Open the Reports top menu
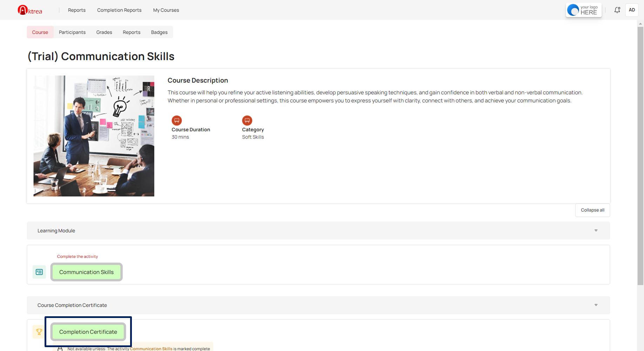Screen dimensions: 644x351 click(x=77, y=10)
